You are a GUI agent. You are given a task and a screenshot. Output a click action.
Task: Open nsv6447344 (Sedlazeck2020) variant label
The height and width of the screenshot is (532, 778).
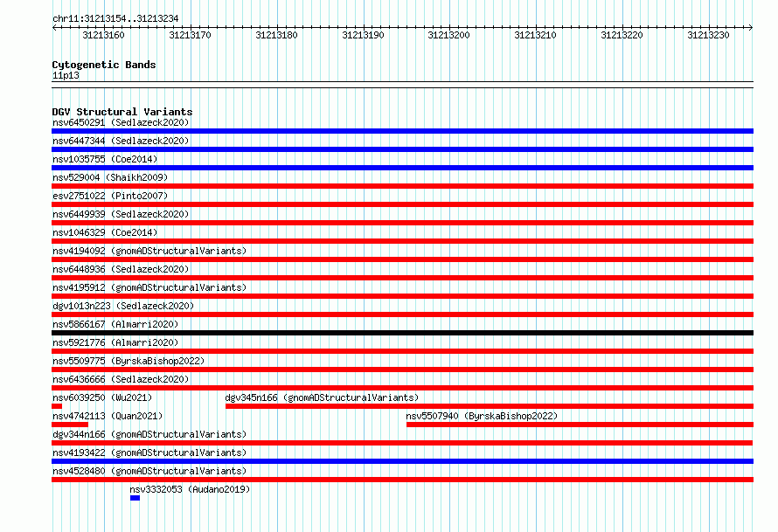pyautogui.click(x=121, y=141)
